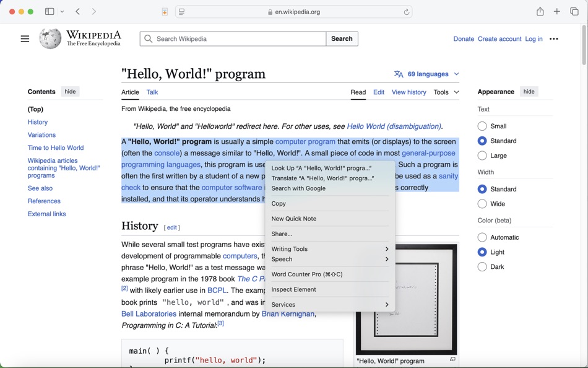588x368 pixels.
Task: Jump to History in contents
Action: tap(38, 122)
